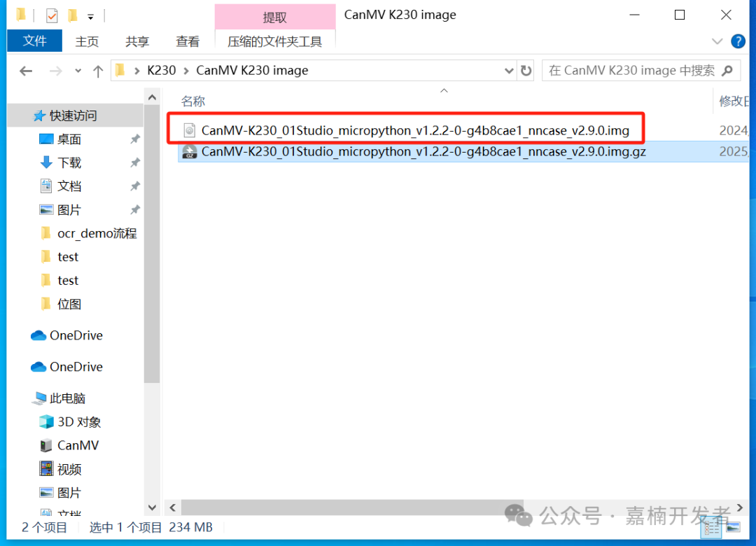Click the Properties checkmark quick-access icon

coord(52,16)
